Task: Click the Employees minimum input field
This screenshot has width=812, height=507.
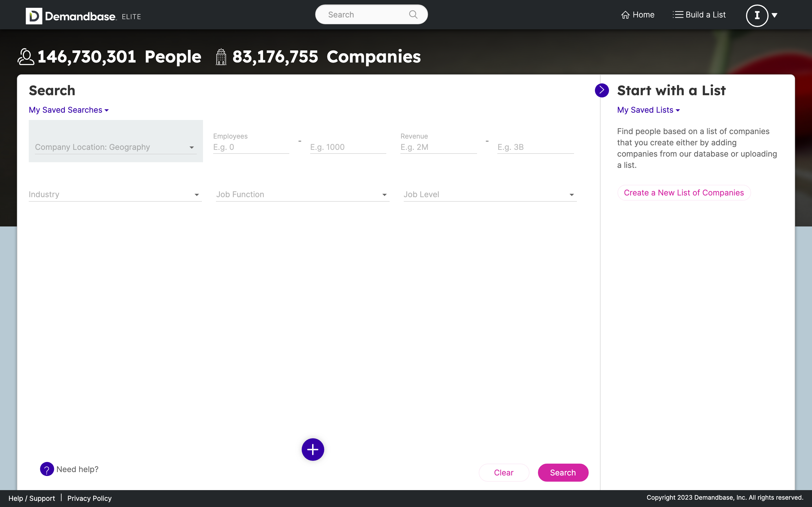Action: pyautogui.click(x=251, y=147)
